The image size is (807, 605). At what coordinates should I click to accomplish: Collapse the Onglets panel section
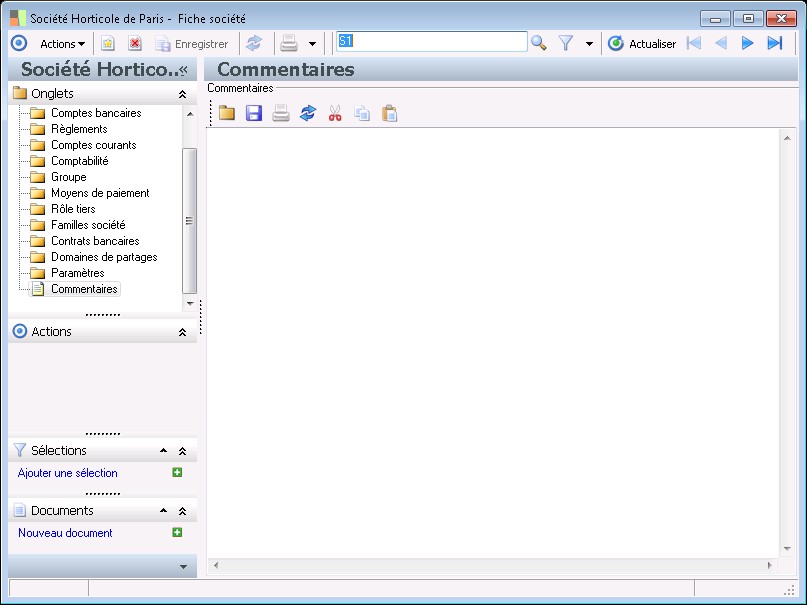pos(182,94)
